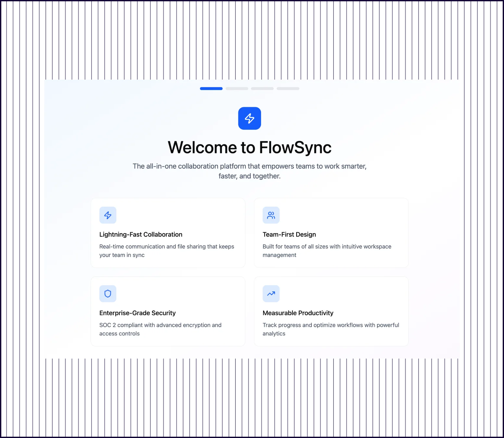Image resolution: width=504 pixels, height=438 pixels.
Task: Click the FlowSync lightning logo icon
Action: pyautogui.click(x=249, y=118)
